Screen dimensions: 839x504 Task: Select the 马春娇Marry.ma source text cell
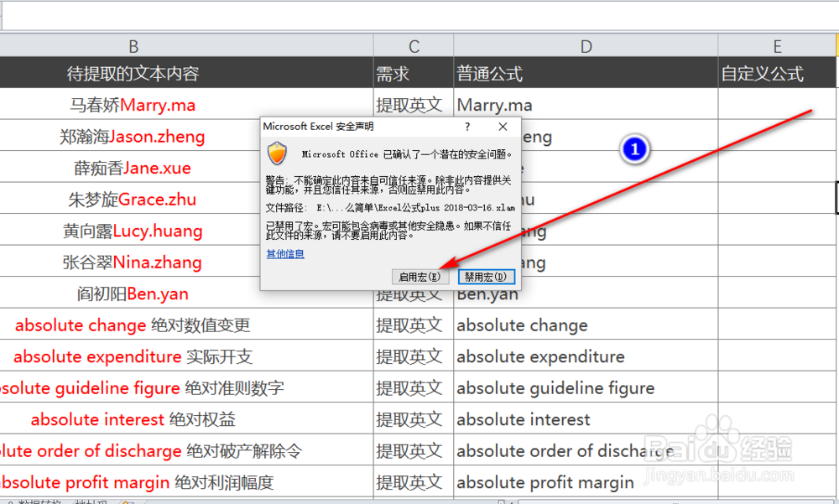(x=133, y=104)
